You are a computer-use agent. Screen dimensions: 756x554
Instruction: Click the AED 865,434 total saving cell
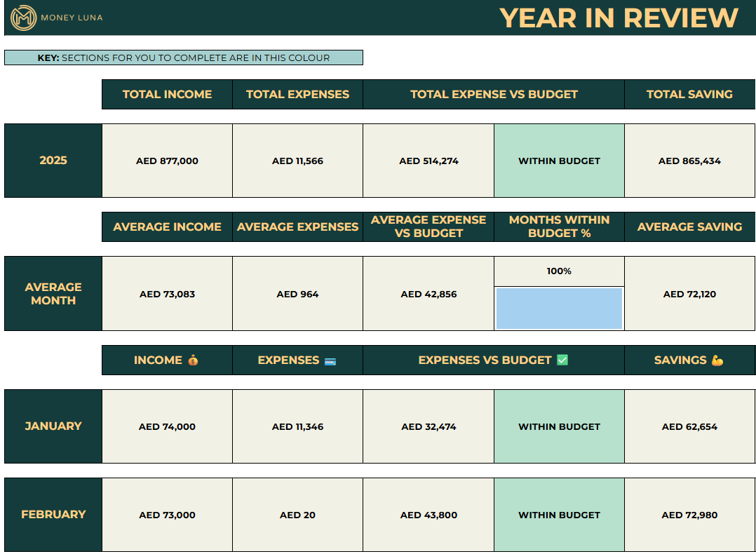689,161
